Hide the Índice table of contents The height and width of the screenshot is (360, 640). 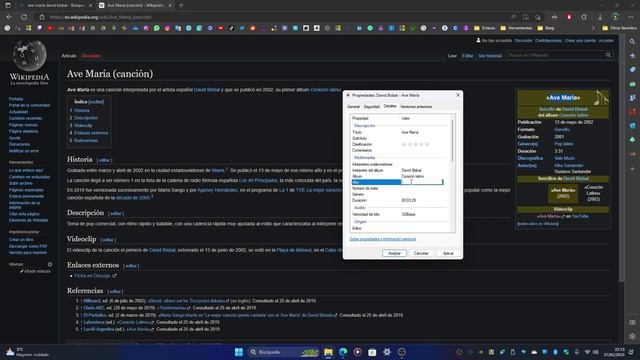coord(96,102)
